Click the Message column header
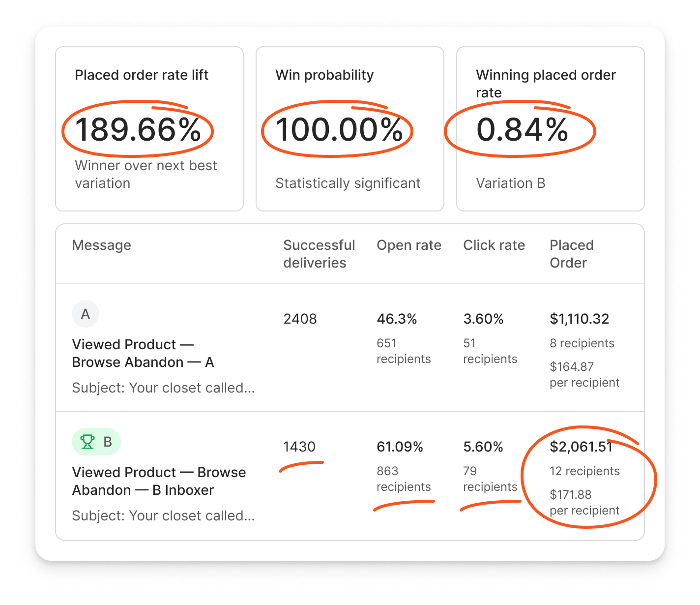Image resolution: width=700 pixels, height=605 pixels. tap(101, 245)
